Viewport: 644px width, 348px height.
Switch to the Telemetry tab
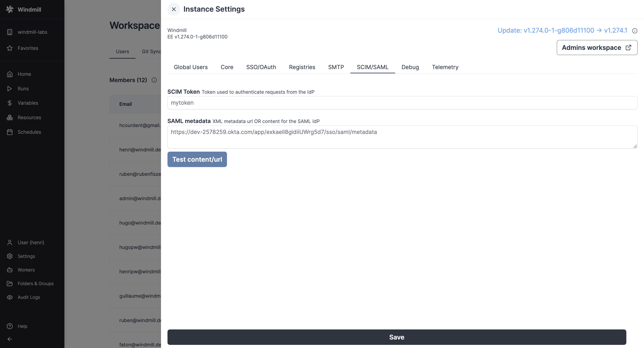[445, 67]
